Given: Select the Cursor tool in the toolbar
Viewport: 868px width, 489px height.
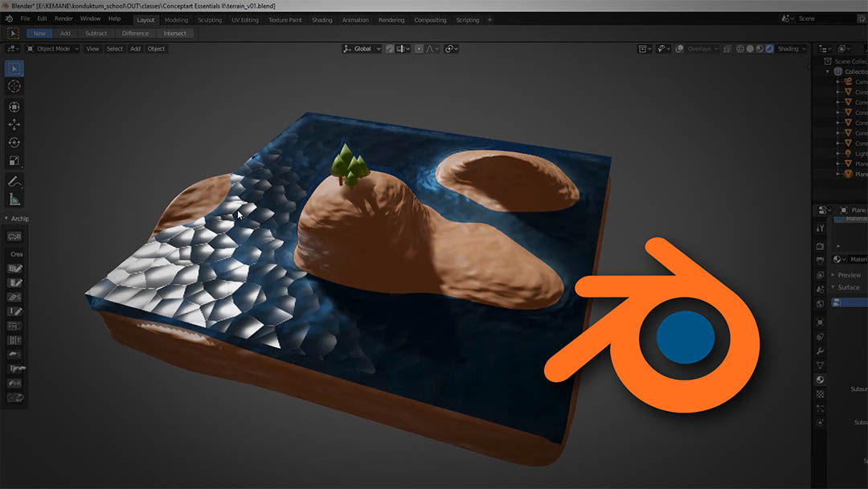Looking at the screenshot, I should 14,86.
